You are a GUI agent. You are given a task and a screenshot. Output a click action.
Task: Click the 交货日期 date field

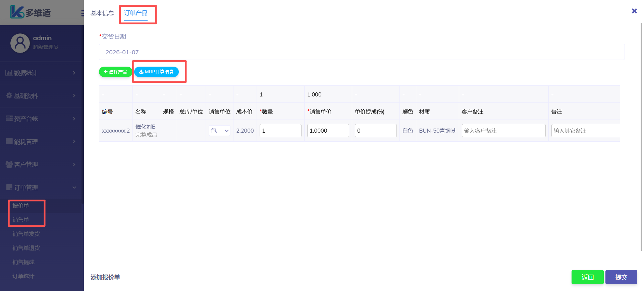362,52
